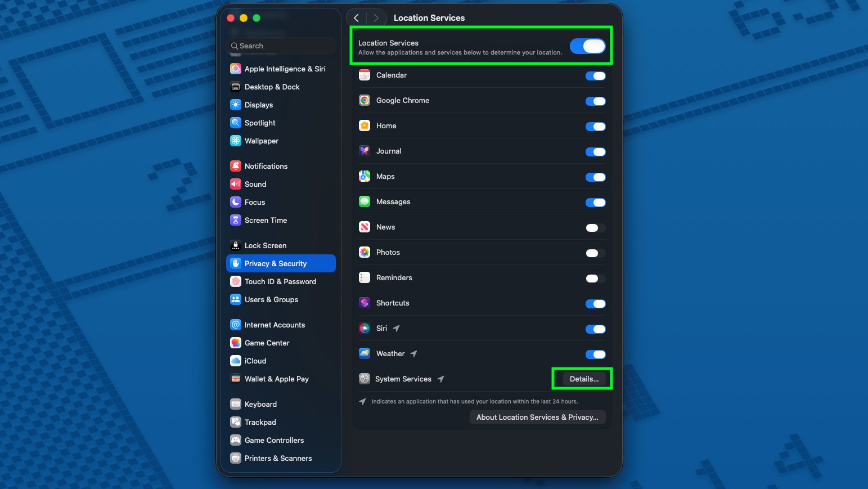Disable location access for Calendar
This screenshot has width=868, height=489.
tap(595, 76)
